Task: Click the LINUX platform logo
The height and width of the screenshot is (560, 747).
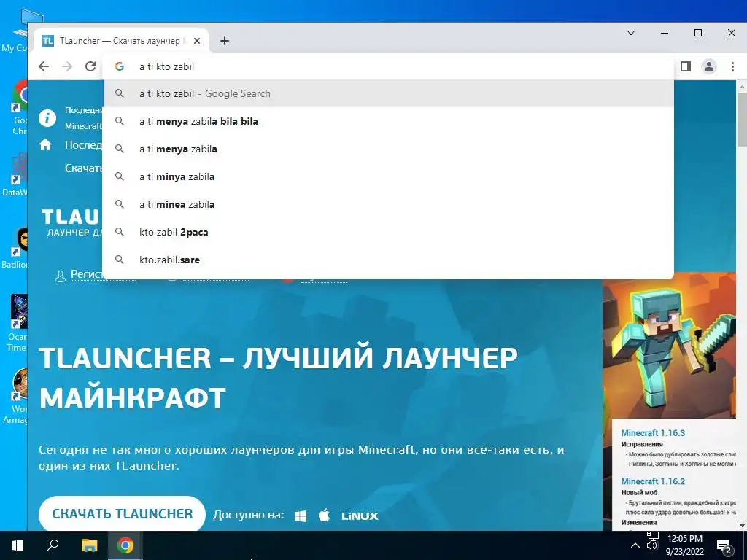Action: tap(360, 516)
